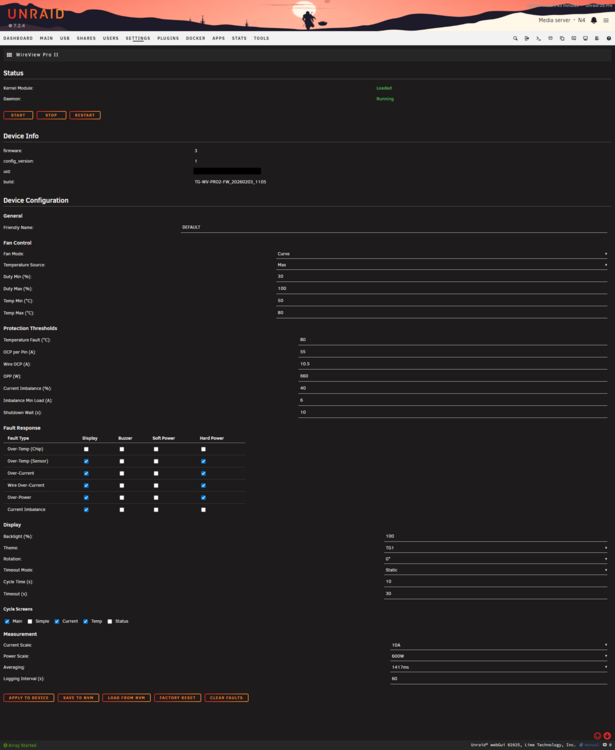Viewport: 615px width, 750px height.
Task: Enable Buzzer for Over-Current fault
Action: pyautogui.click(x=121, y=474)
